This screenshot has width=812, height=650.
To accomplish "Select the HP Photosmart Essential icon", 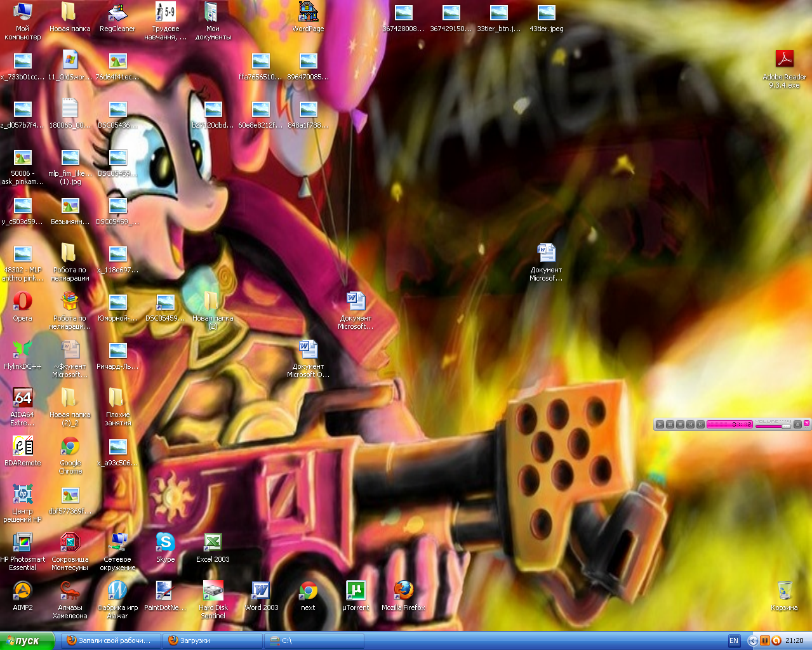I will (x=22, y=552).
